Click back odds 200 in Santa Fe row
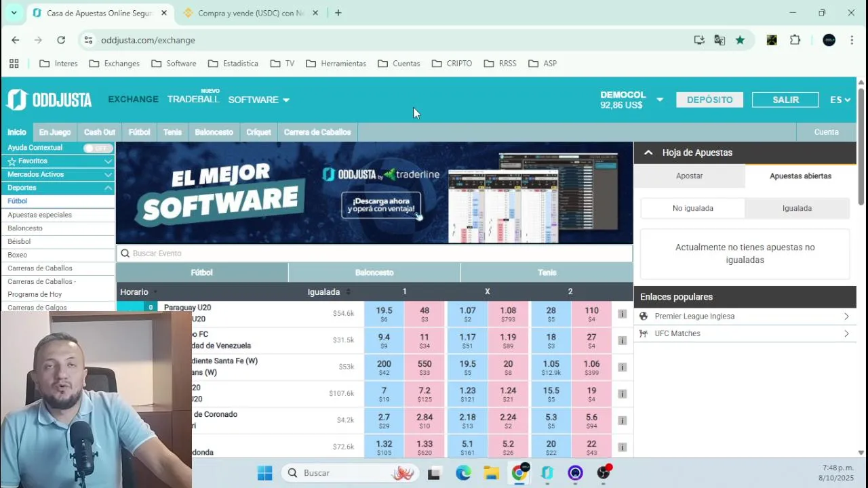 [384, 367]
